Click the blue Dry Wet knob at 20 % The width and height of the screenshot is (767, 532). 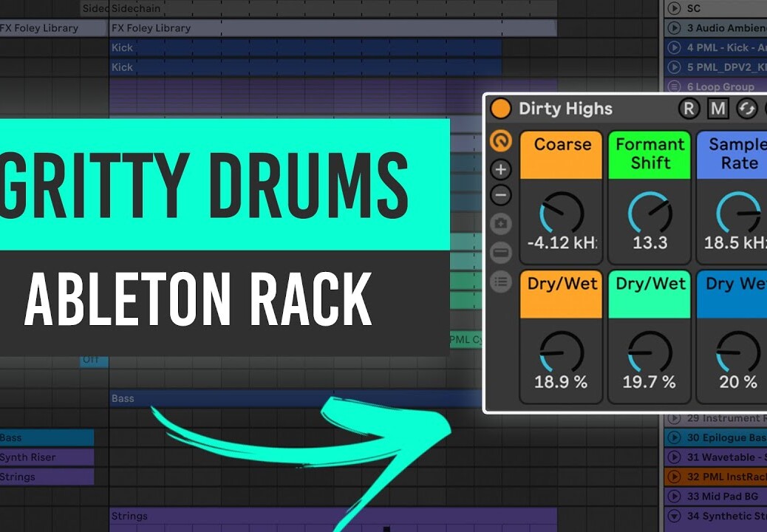click(737, 352)
